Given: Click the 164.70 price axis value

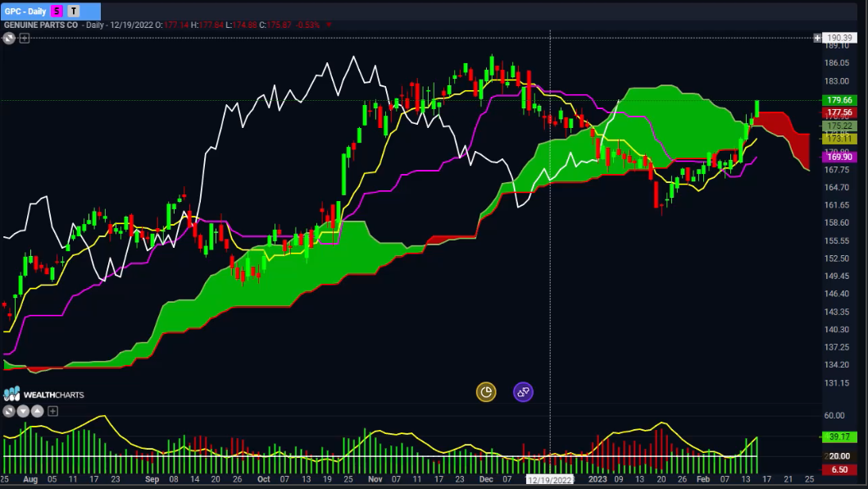Looking at the screenshot, I should coord(837,187).
